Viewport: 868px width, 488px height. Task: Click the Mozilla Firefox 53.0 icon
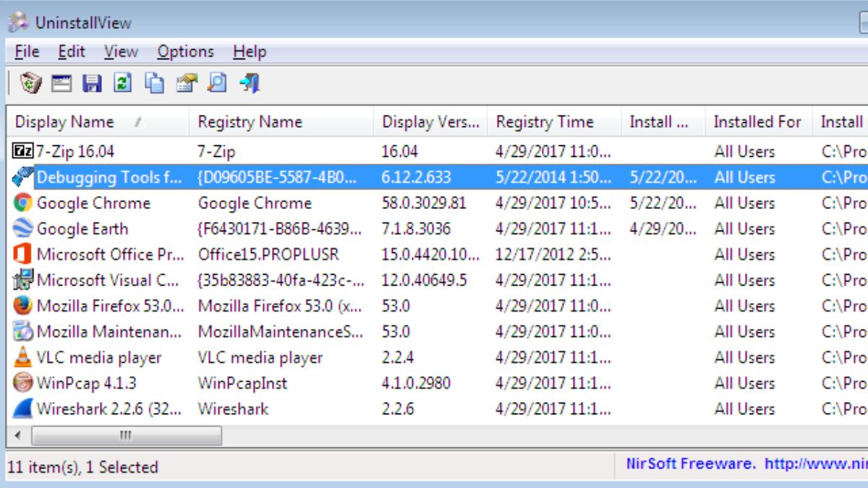tap(23, 306)
